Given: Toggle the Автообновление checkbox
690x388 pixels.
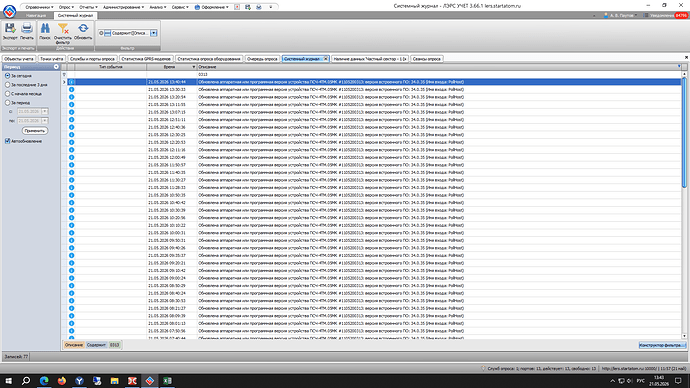Looking at the screenshot, I should pyautogui.click(x=7, y=141).
